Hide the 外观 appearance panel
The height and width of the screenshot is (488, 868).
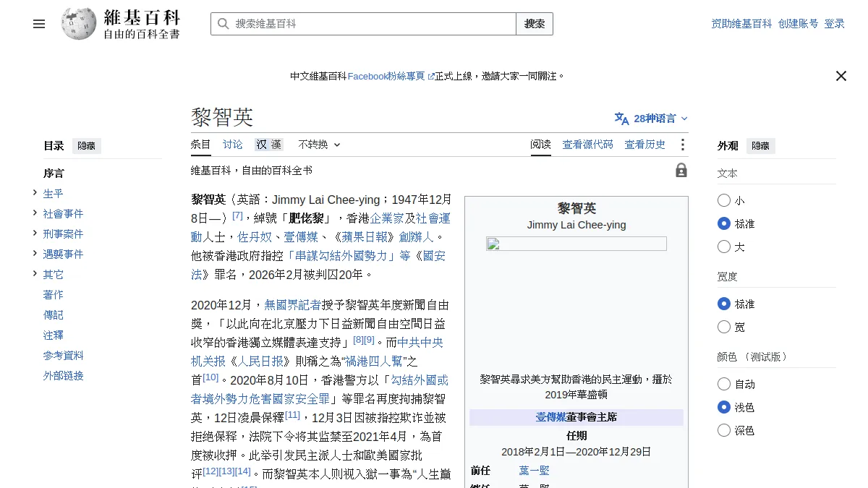click(760, 145)
